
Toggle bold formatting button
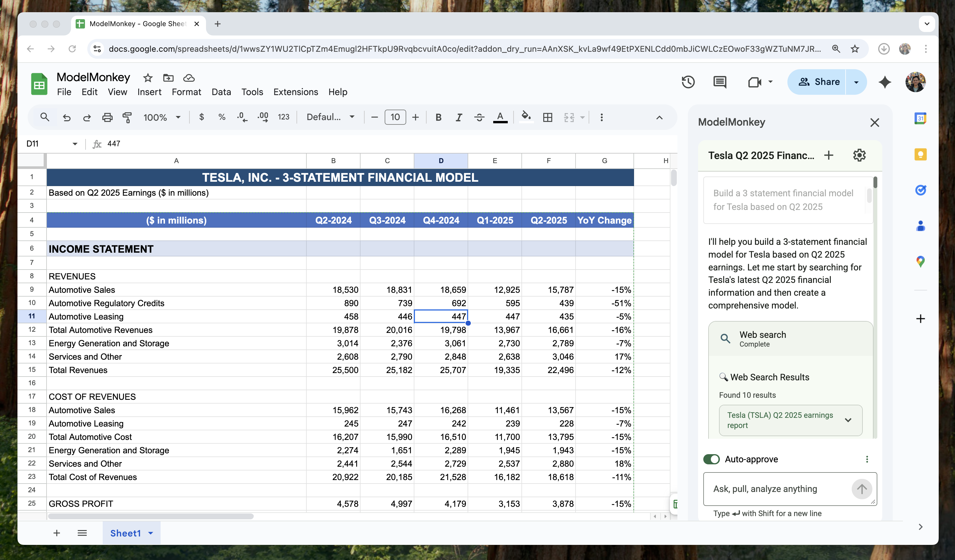click(439, 117)
